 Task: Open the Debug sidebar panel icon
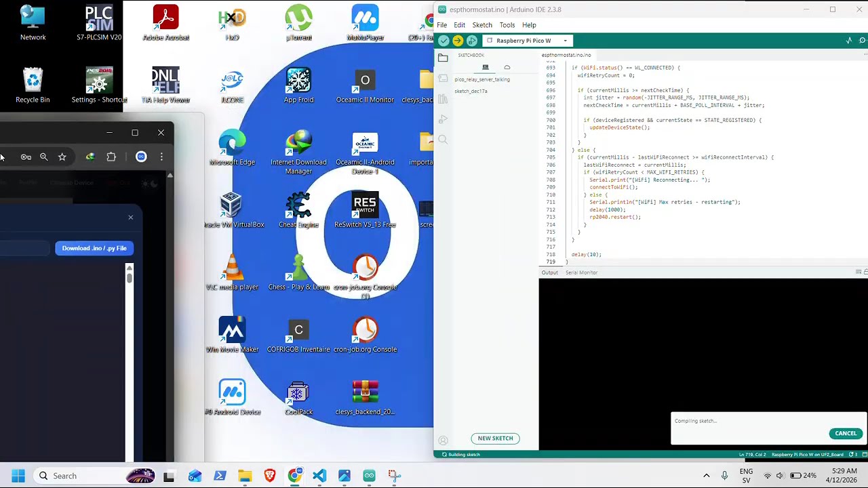(x=443, y=119)
